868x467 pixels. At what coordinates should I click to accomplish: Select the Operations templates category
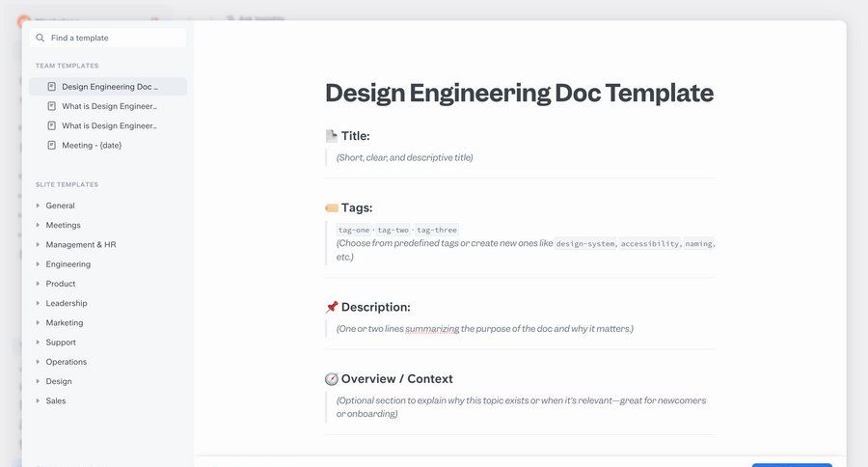tap(66, 362)
